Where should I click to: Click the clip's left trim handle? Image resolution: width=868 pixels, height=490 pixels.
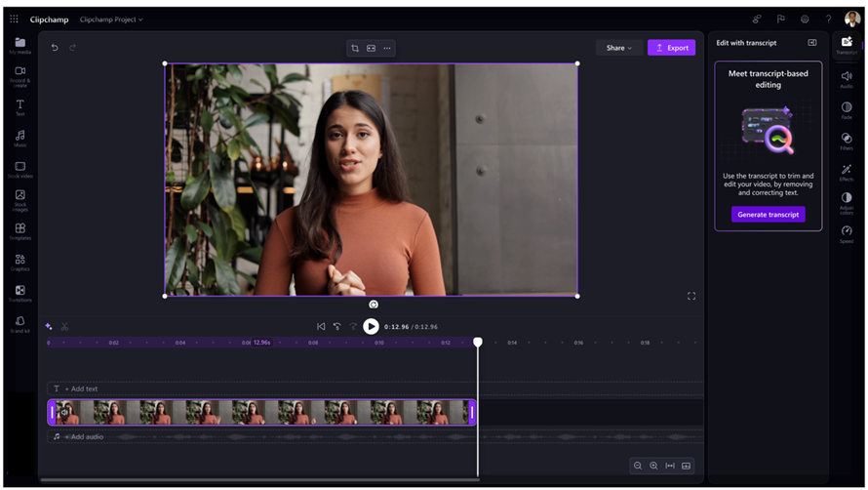tap(52, 412)
